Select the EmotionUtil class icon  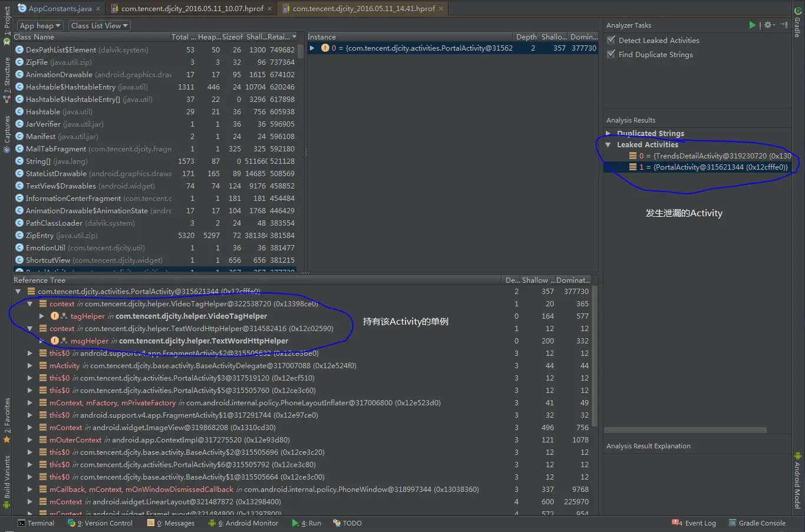[19, 247]
